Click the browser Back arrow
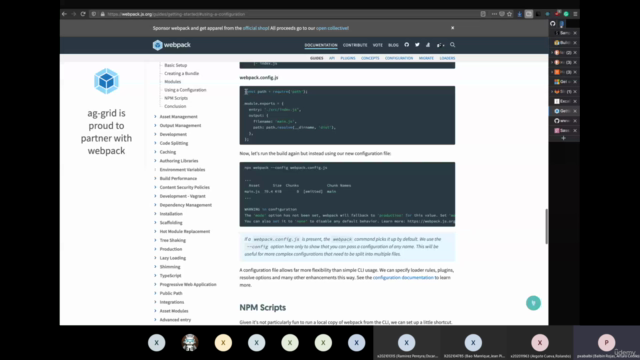The height and width of the screenshot is (360, 640). [64, 14]
